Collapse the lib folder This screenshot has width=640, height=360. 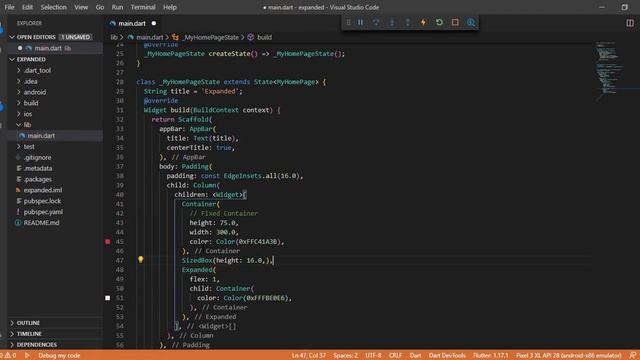click(27, 125)
